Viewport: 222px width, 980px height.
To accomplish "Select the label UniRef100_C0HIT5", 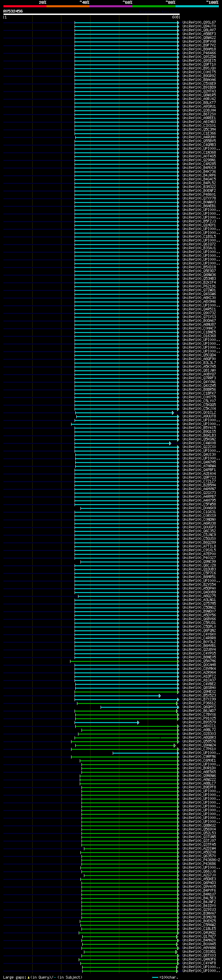I will tap(199, 72).
